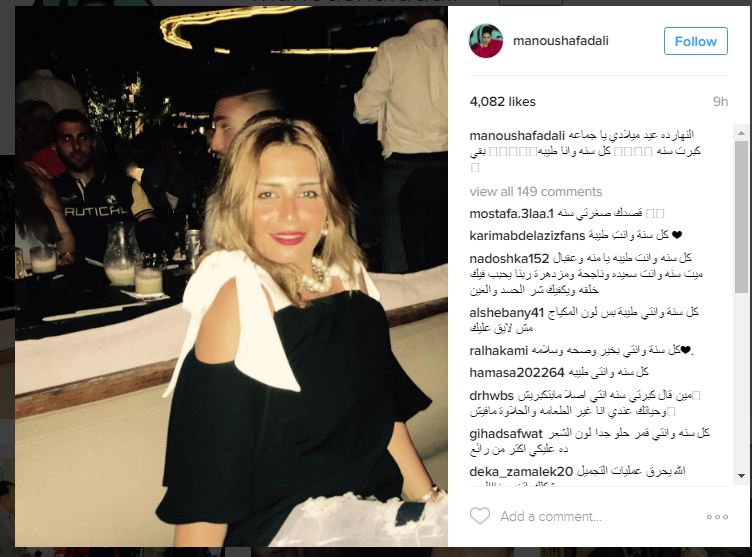Open mostafa.3laa.1 commenter profile
The image size is (752, 557).
click(x=512, y=213)
